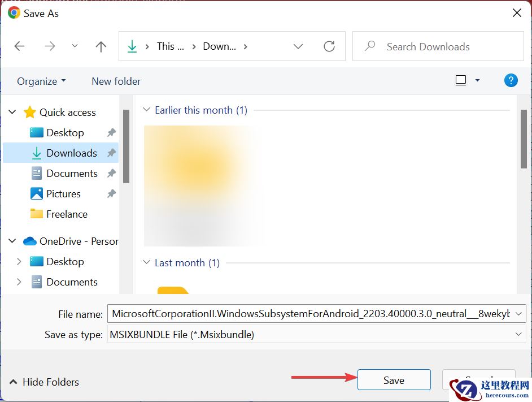Open the address bar folder dropdown
532x402 pixels.
298,46
